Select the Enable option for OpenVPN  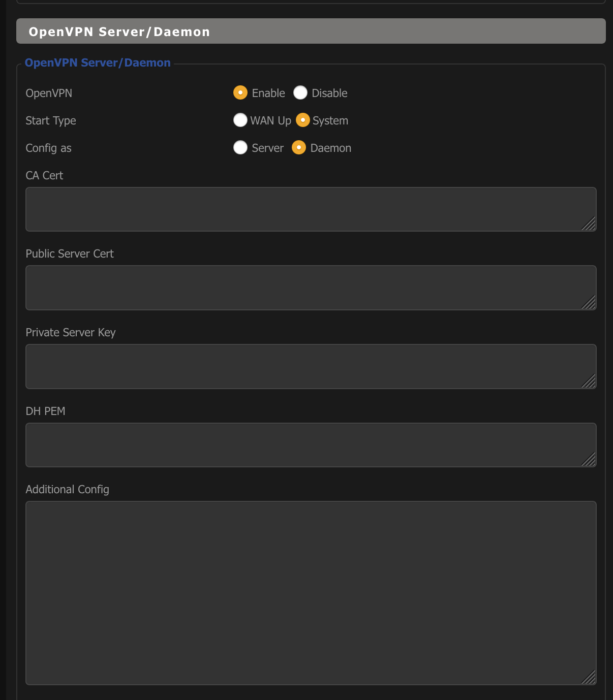tap(240, 93)
